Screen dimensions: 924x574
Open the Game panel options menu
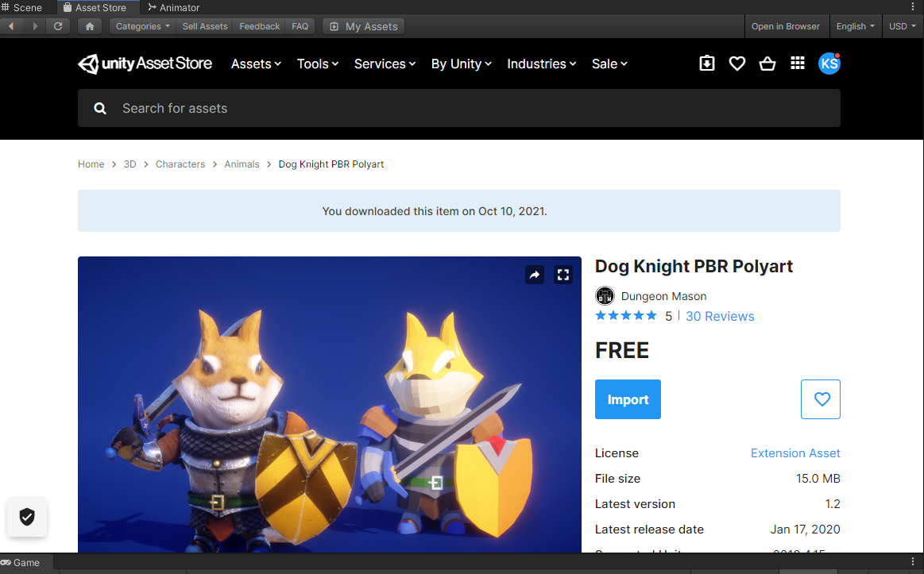pos(913,561)
